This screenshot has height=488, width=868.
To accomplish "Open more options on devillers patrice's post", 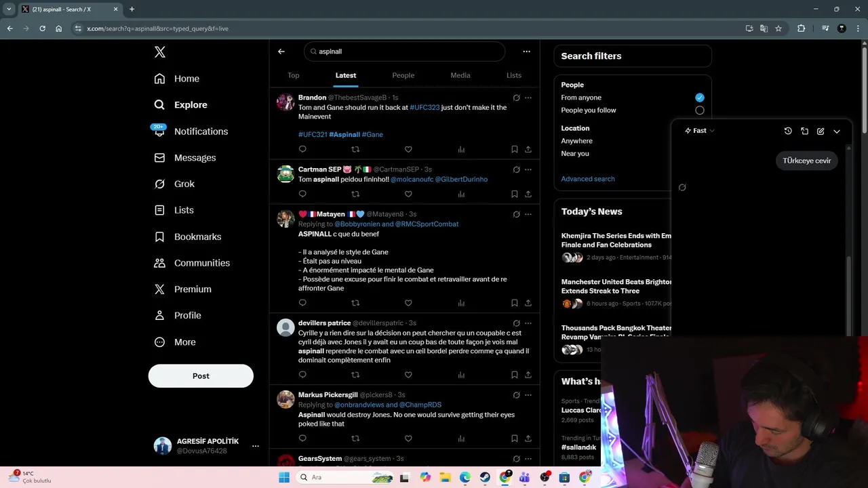I will coord(528,323).
